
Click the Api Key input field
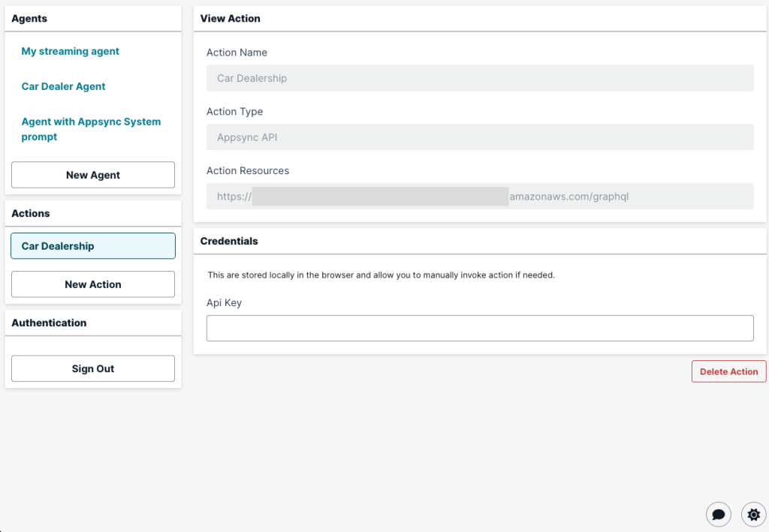coord(480,328)
